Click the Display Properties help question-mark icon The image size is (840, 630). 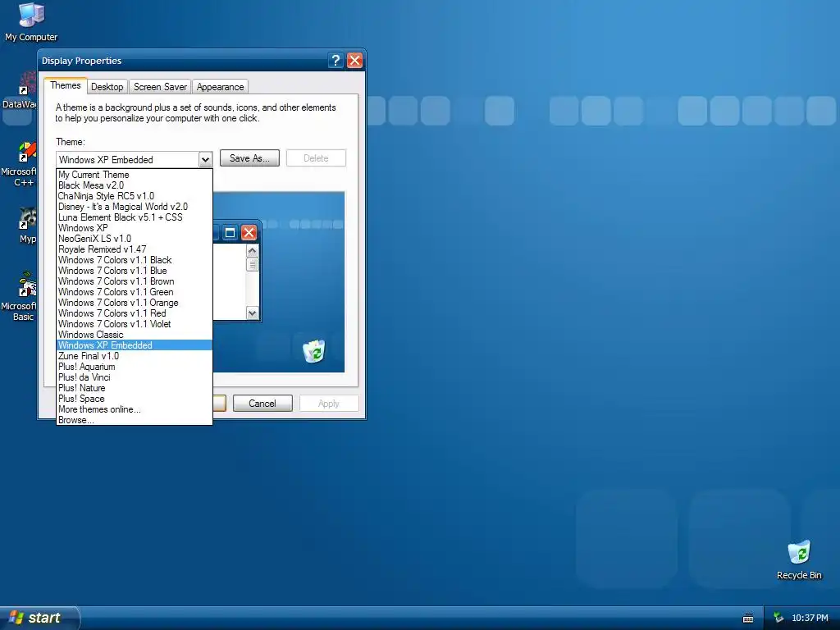click(336, 60)
